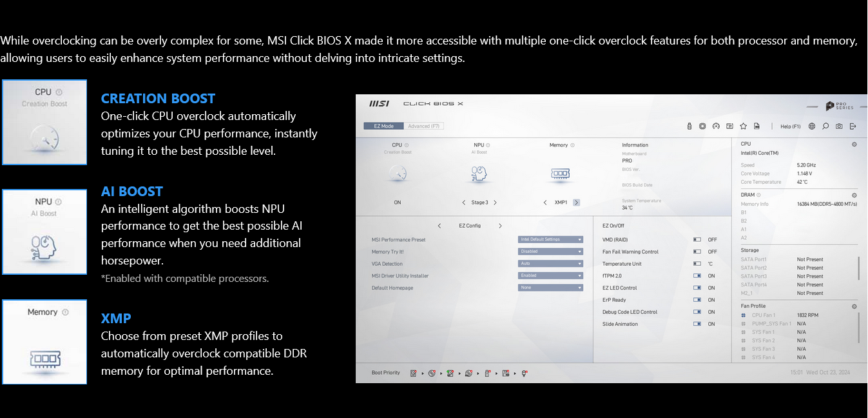
Task: Open the Fan Profile gear icon
Action: pos(854,306)
